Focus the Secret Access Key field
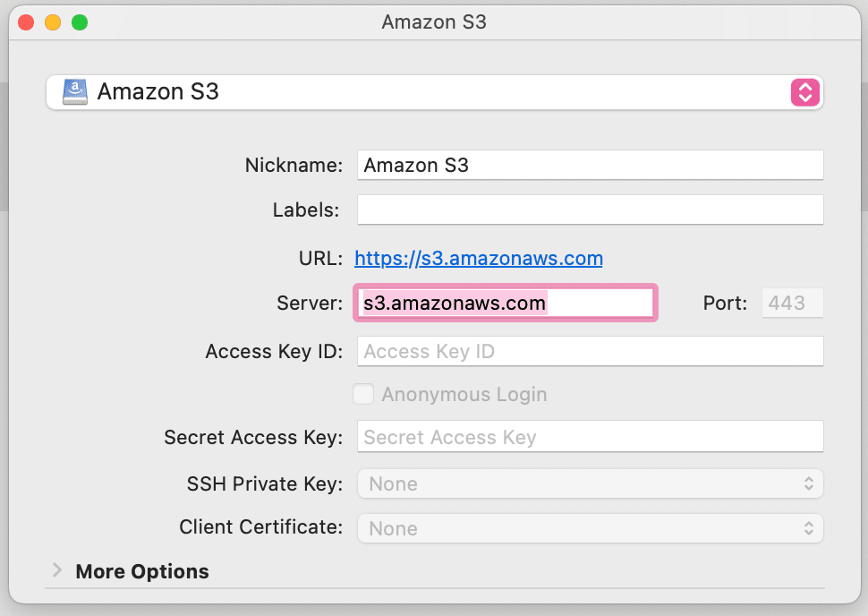The width and height of the screenshot is (868, 616). tap(590, 437)
